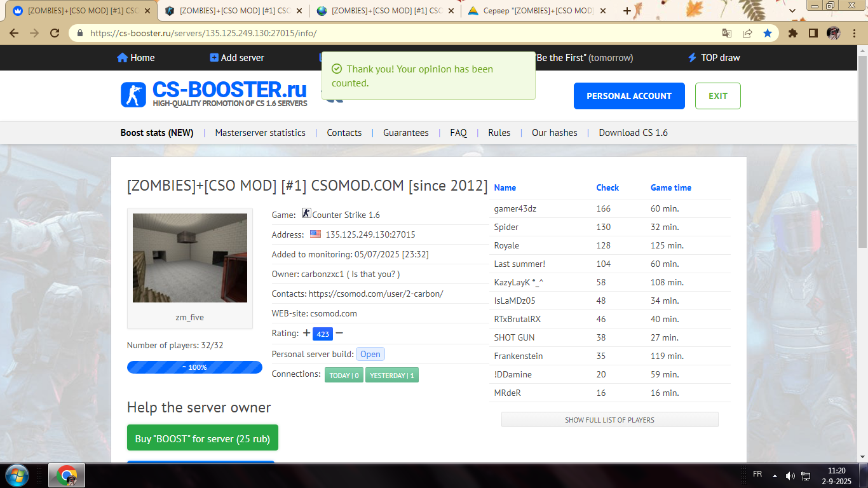868x488 pixels.
Task: Click the minus icon to downvote server rating
Action: (339, 333)
